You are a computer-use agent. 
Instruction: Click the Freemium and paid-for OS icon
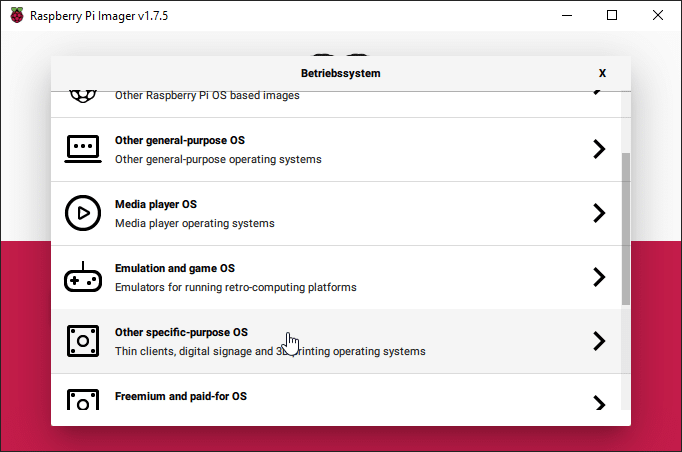click(x=82, y=400)
